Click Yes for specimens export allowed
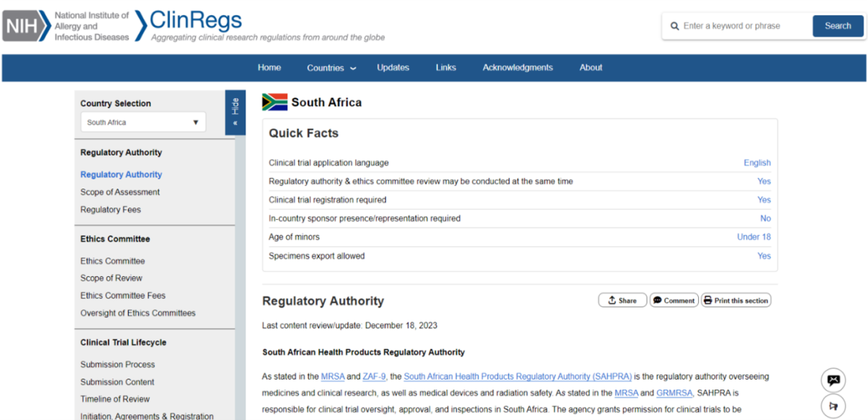868x420 pixels. coord(764,256)
